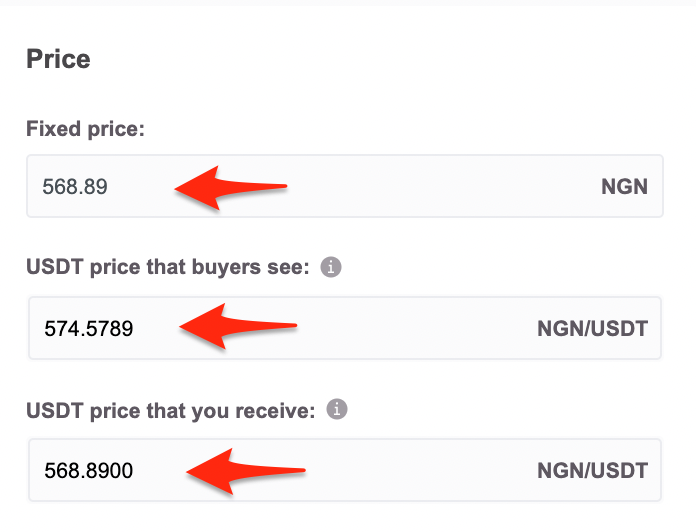This screenshot has height=532, width=696.
Task: Select the red arrow pointing at 568.89
Action: point(231,187)
